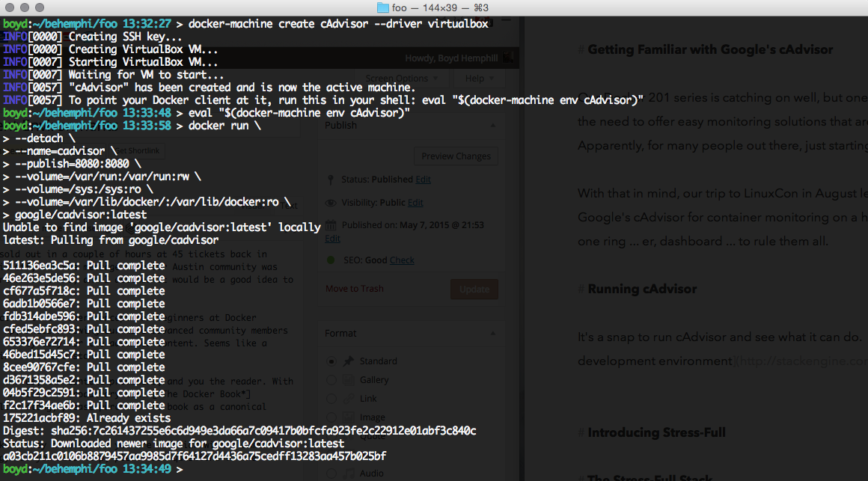
Task: Collapse the Format panel with its arrow
Action: [492, 333]
